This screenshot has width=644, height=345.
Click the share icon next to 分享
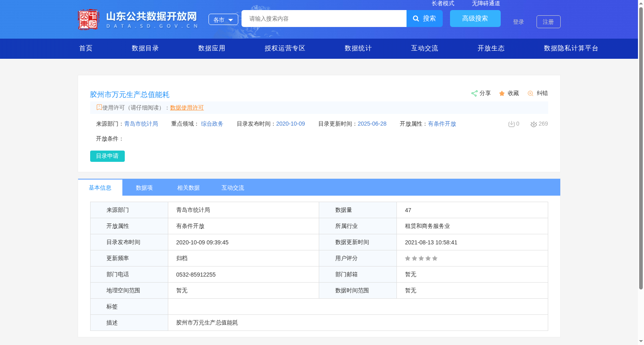coord(474,93)
